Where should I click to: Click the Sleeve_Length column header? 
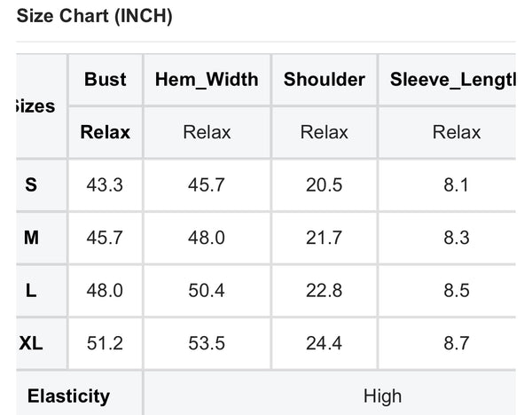(452, 79)
